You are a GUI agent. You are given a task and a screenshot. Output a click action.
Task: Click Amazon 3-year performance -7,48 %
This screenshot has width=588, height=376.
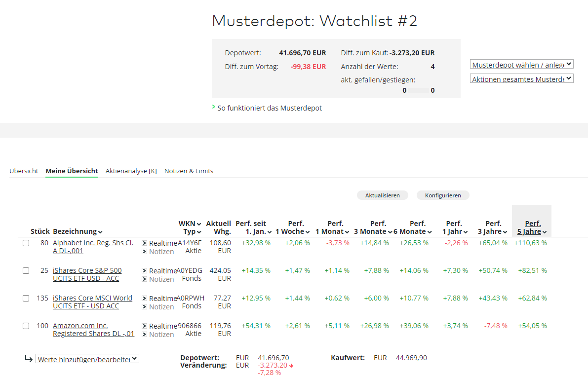click(x=496, y=326)
